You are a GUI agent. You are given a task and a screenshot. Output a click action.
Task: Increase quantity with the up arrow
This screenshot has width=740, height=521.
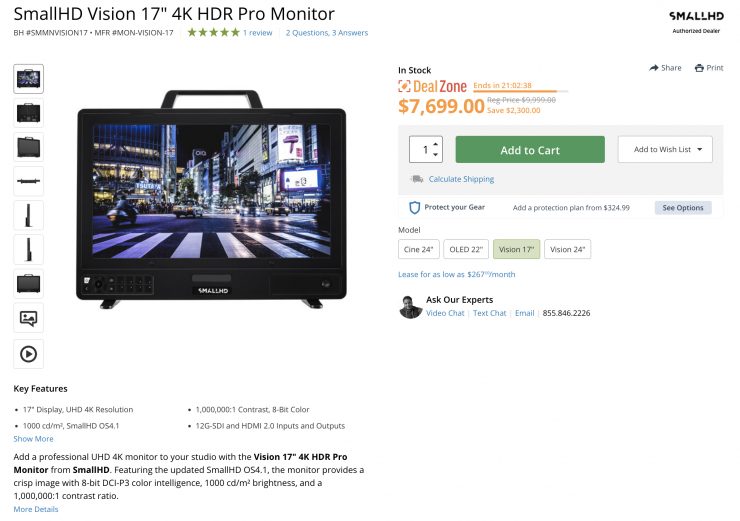coord(436,144)
